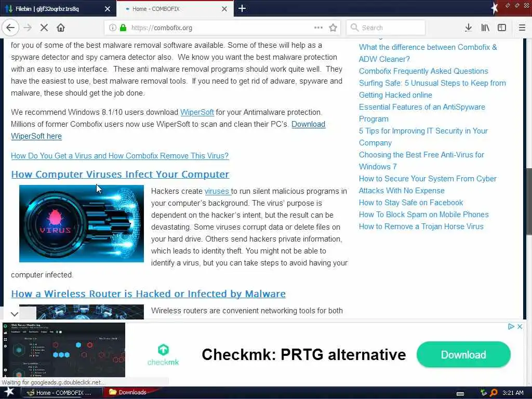Open How Computer Viruses Infect Your Computer heading
The image size is (532, 399).
point(120,175)
